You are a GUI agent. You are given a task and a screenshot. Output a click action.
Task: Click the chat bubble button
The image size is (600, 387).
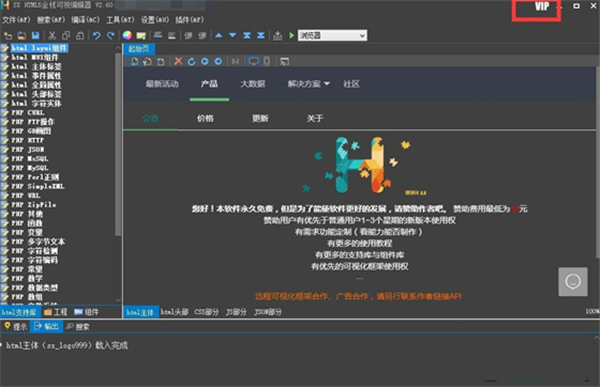[573, 282]
